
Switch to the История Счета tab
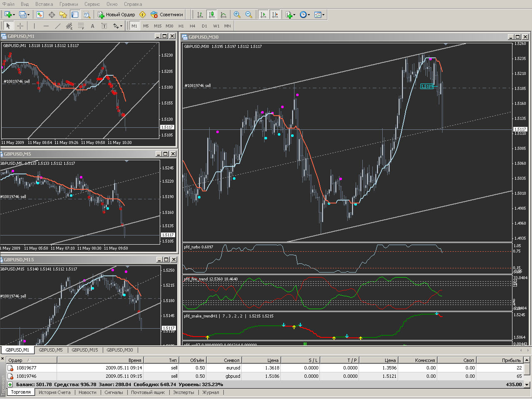click(54, 392)
